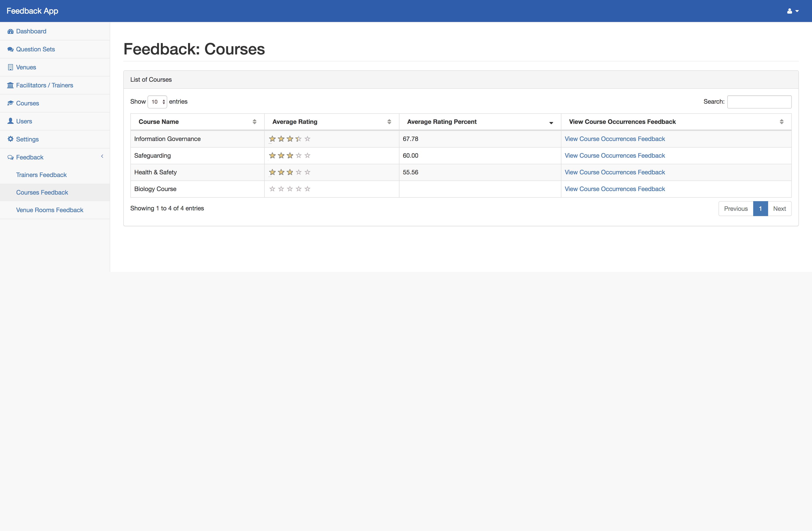
Task: Click the Venues building icon
Action: [11, 67]
